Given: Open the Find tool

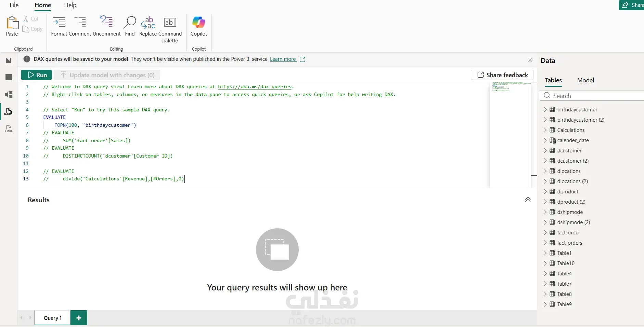Looking at the screenshot, I should (x=130, y=26).
